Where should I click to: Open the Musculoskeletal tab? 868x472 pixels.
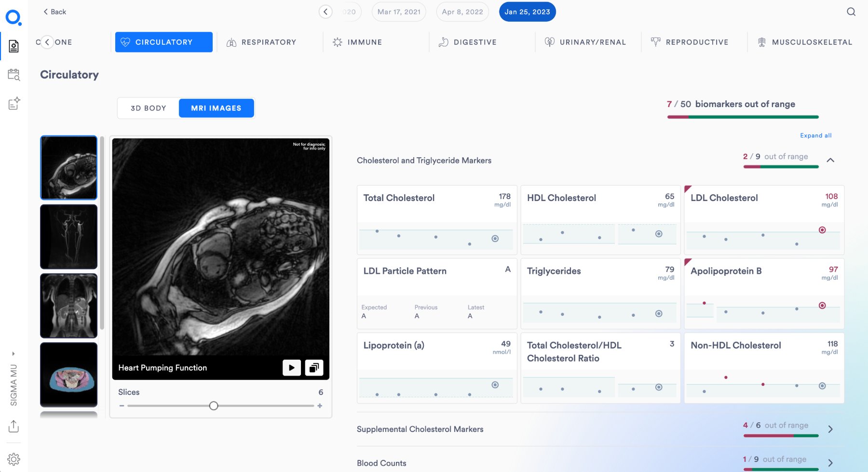(805, 42)
